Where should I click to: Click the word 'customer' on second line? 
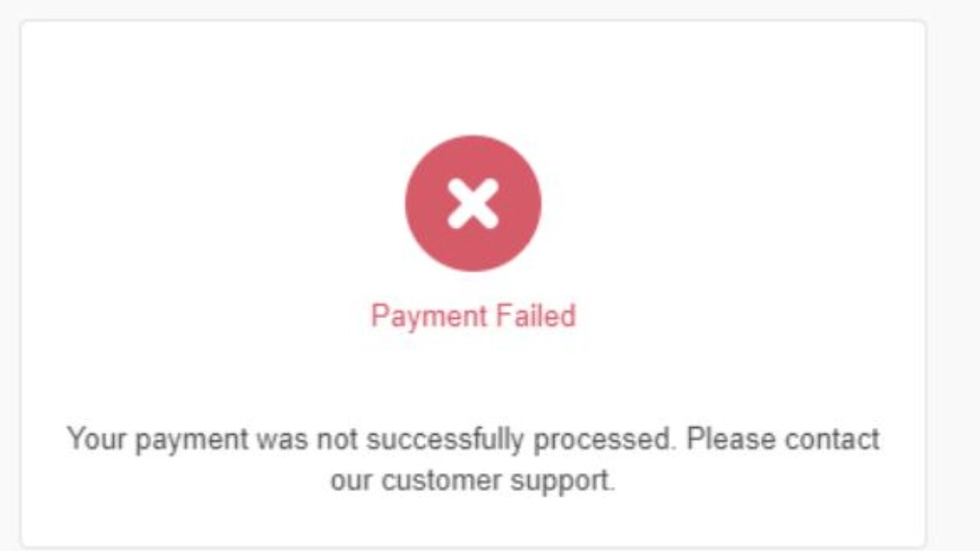coord(443,481)
